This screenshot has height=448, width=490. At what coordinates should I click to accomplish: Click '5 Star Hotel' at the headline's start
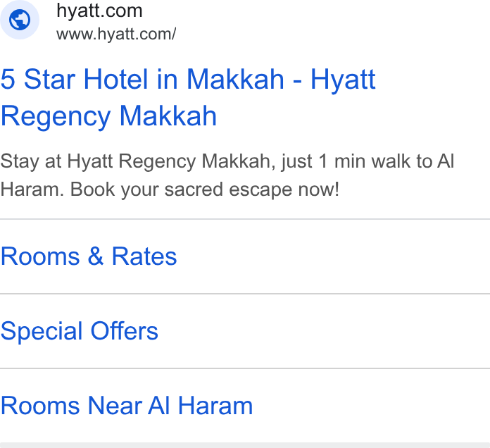tap(74, 80)
